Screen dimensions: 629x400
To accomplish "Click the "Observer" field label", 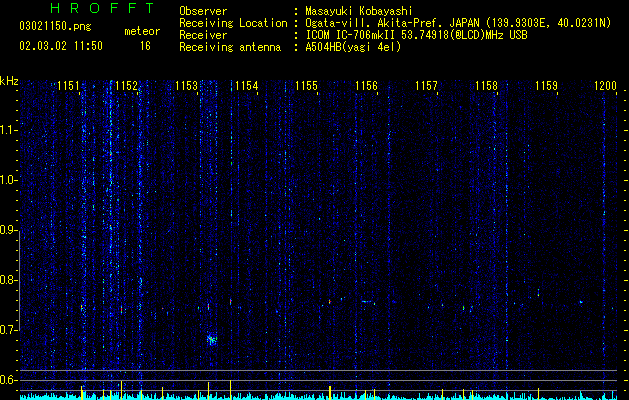I will (x=203, y=11).
